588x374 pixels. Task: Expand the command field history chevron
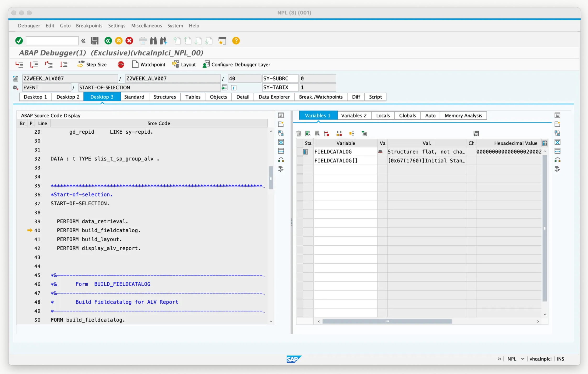pyautogui.click(x=83, y=41)
